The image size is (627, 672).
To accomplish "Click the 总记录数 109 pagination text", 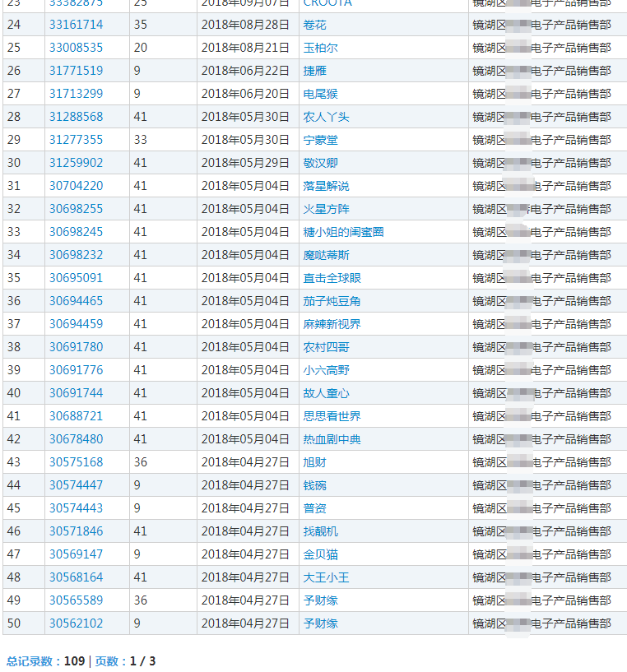I will (45, 660).
